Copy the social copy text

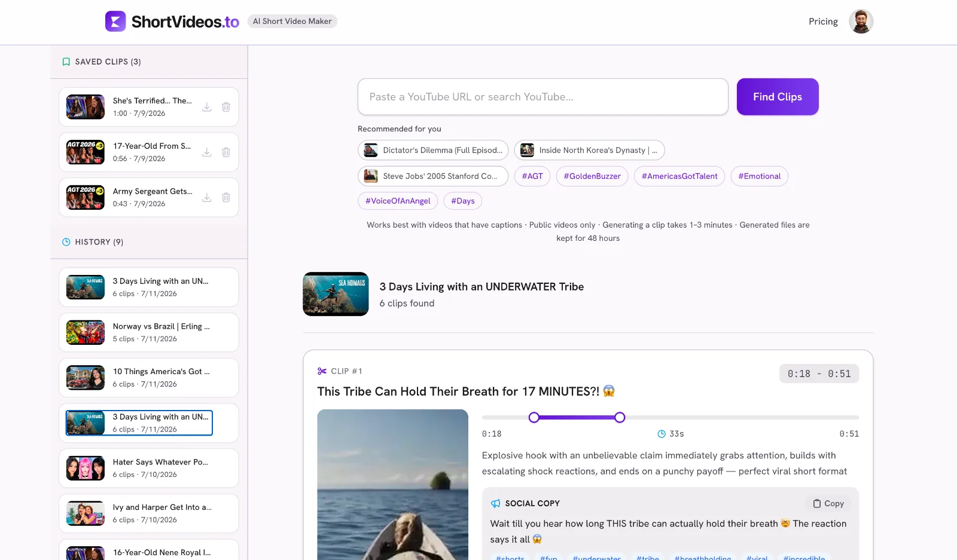click(x=828, y=503)
